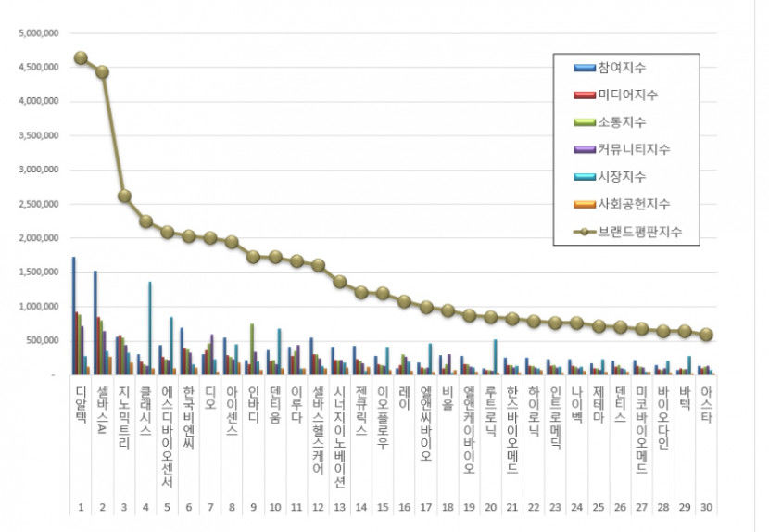The width and height of the screenshot is (769, 532).
Task: Select the 이루다 category label
Action: point(296,404)
